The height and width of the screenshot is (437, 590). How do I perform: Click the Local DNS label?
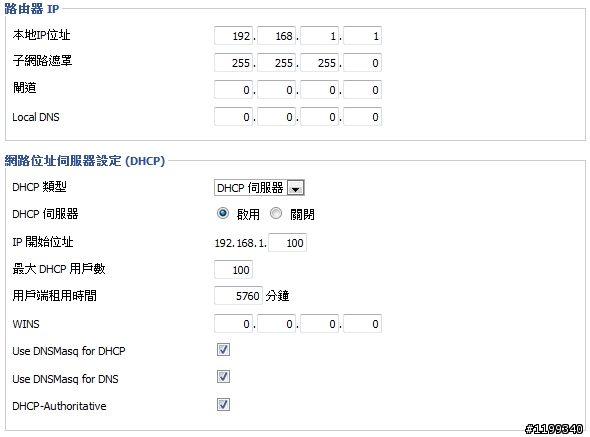(36, 117)
